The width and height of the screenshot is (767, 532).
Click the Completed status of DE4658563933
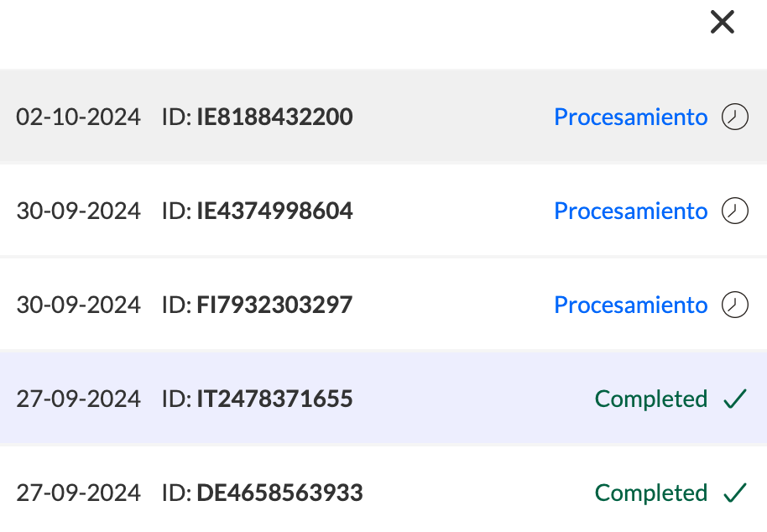click(651, 493)
